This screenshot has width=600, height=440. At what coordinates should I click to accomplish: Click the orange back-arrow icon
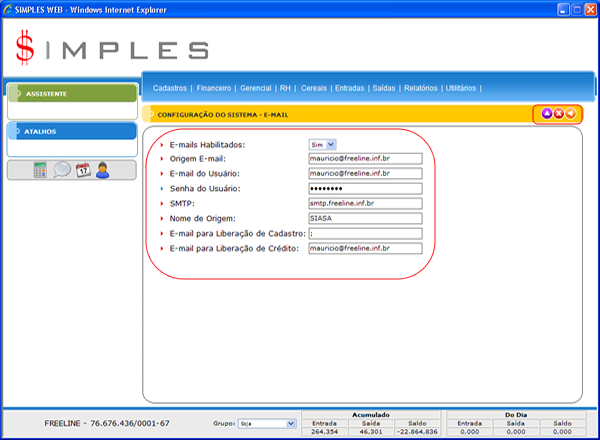tap(570, 114)
